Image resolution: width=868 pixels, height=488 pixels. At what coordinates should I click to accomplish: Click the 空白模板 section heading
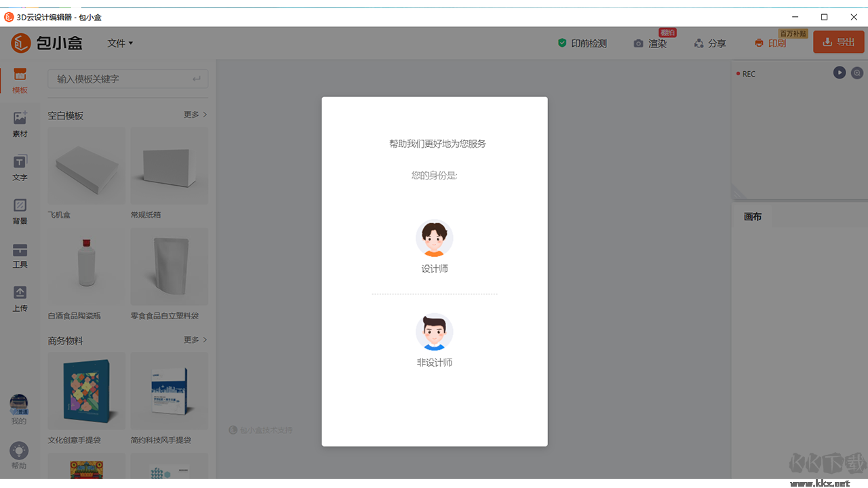[x=66, y=116]
